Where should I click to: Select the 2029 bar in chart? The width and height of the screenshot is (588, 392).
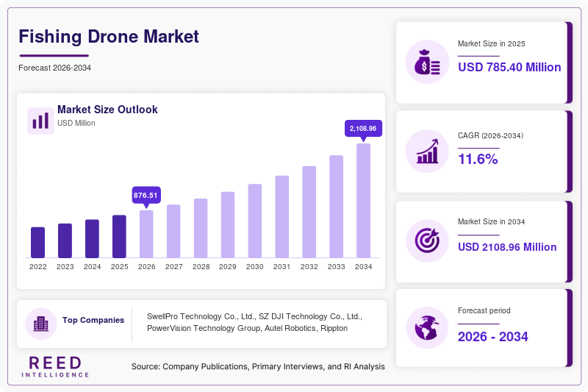tap(228, 225)
